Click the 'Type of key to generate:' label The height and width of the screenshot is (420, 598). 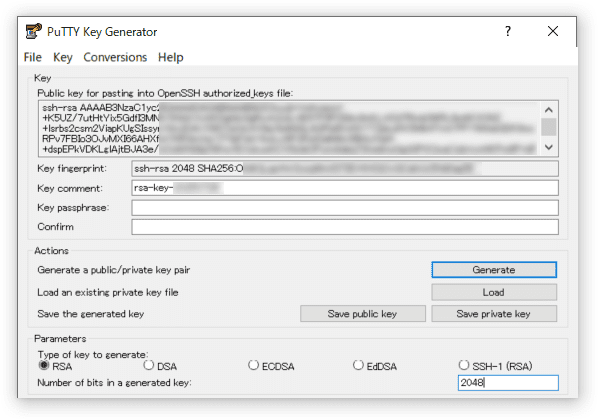[93, 355]
